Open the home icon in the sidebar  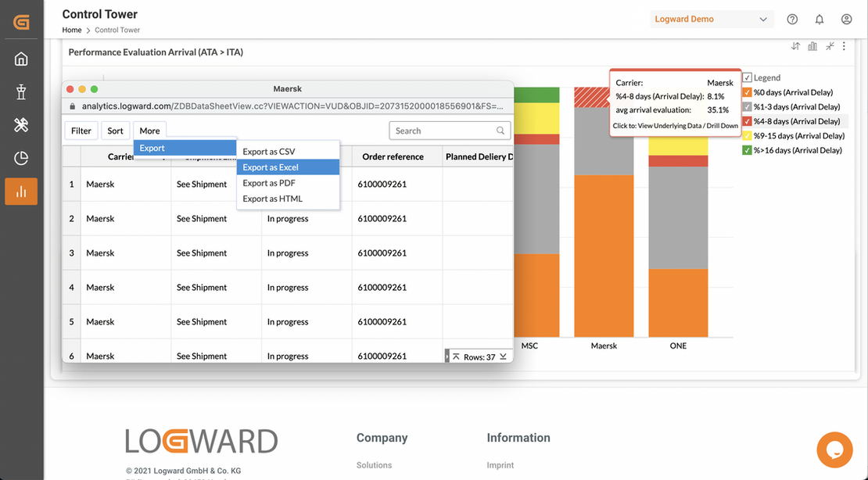click(21, 58)
